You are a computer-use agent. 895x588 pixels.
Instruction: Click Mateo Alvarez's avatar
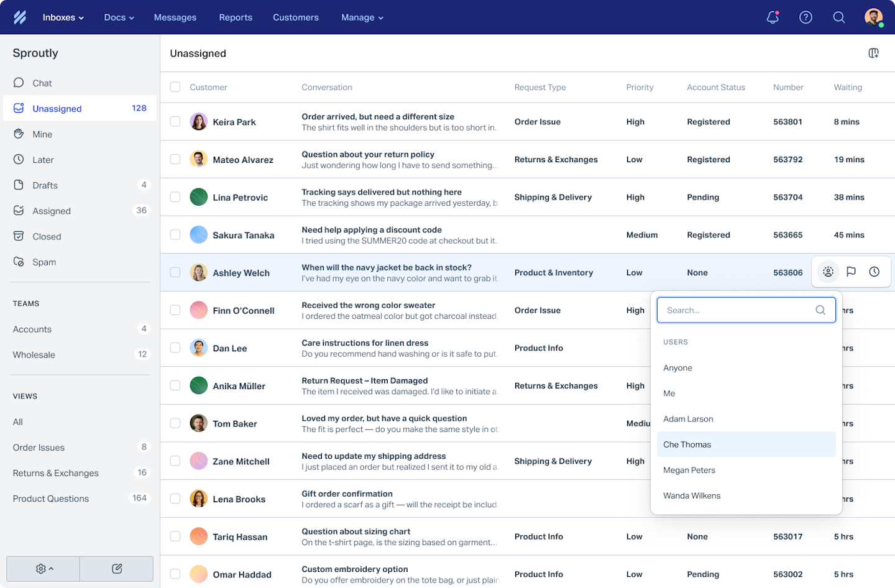pyautogui.click(x=199, y=159)
